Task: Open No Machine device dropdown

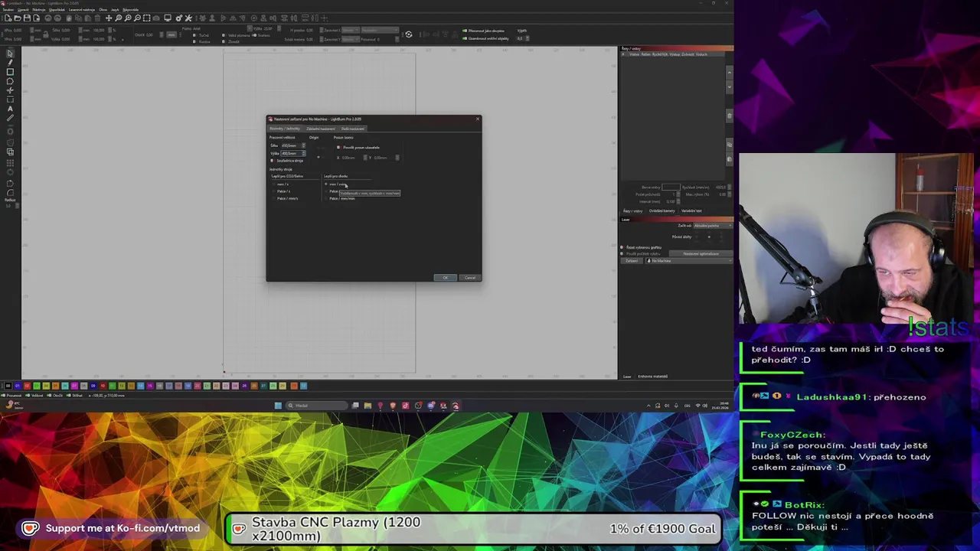Action: (x=689, y=261)
